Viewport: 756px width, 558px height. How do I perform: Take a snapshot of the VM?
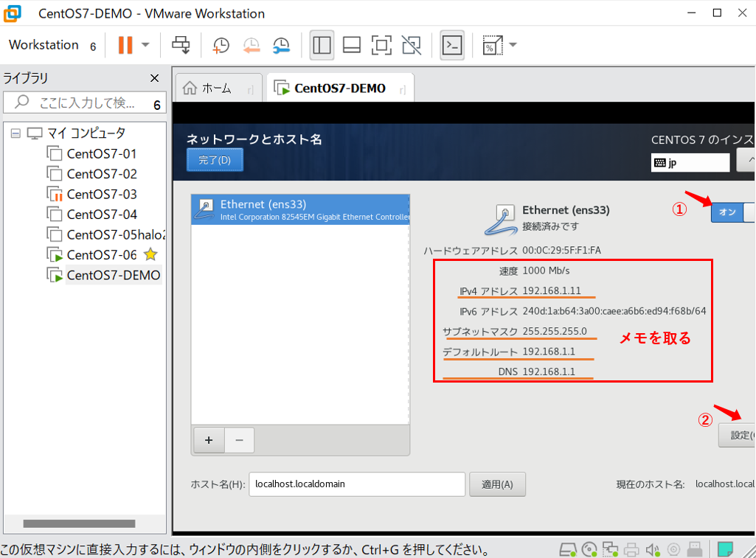(x=221, y=45)
